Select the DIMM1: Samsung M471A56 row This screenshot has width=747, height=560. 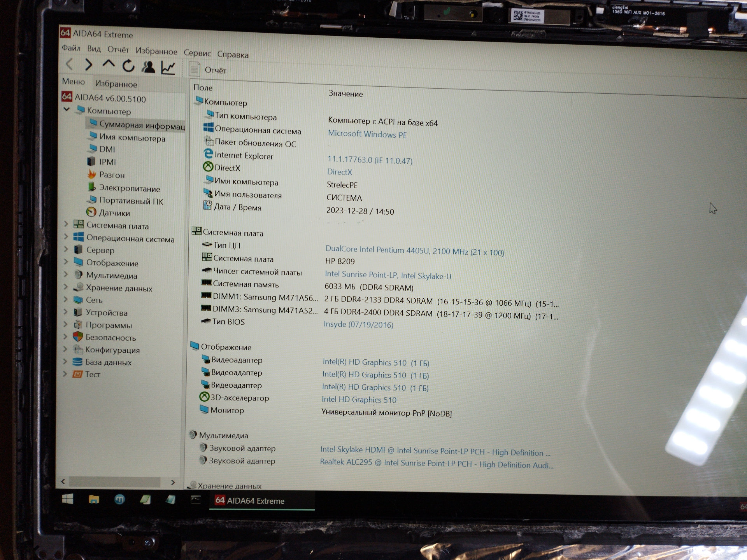click(x=379, y=300)
